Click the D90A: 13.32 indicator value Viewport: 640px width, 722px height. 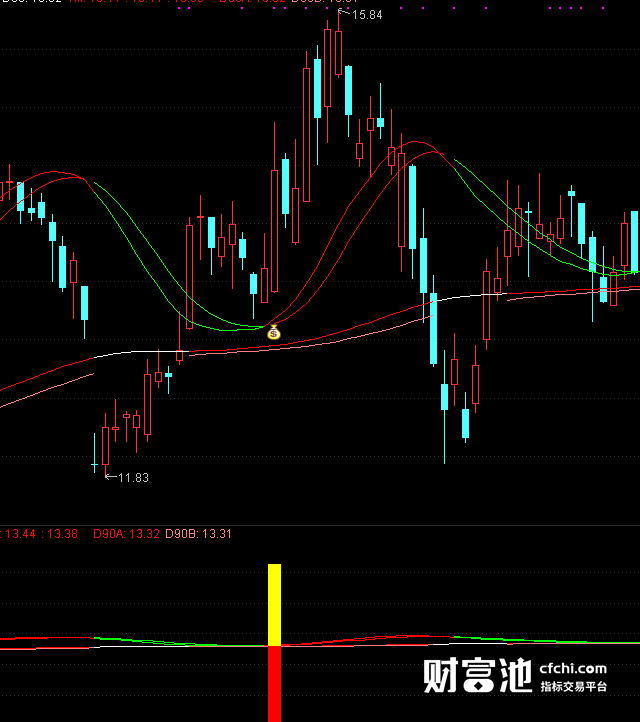[126, 534]
